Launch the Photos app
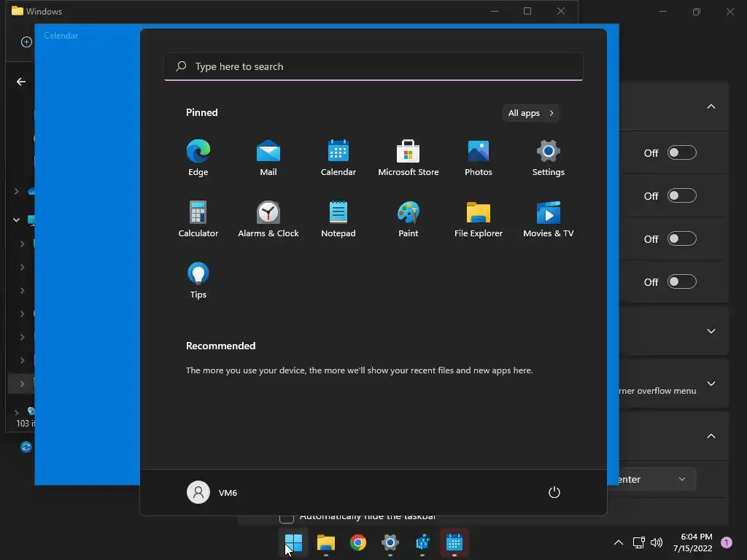Viewport: 747px width, 560px height. tap(479, 158)
